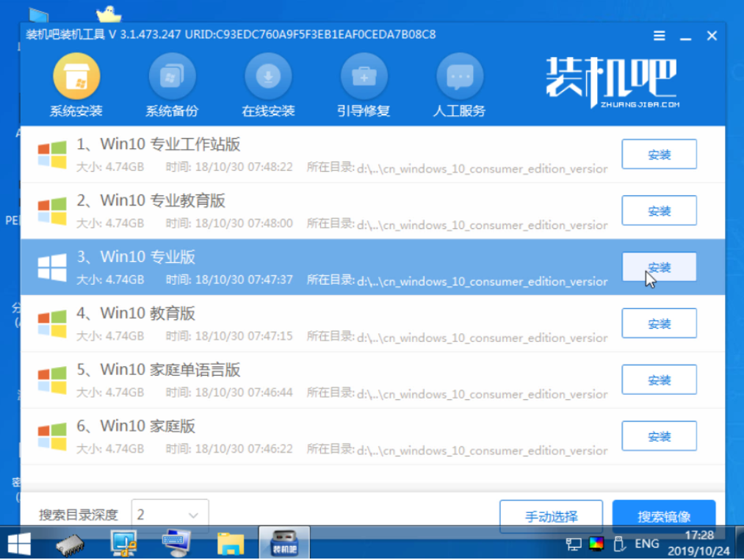This screenshot has height=560, width=744.
Task: Install Win10 专业版
Action: pyautogui.click(x=659, y=267)
